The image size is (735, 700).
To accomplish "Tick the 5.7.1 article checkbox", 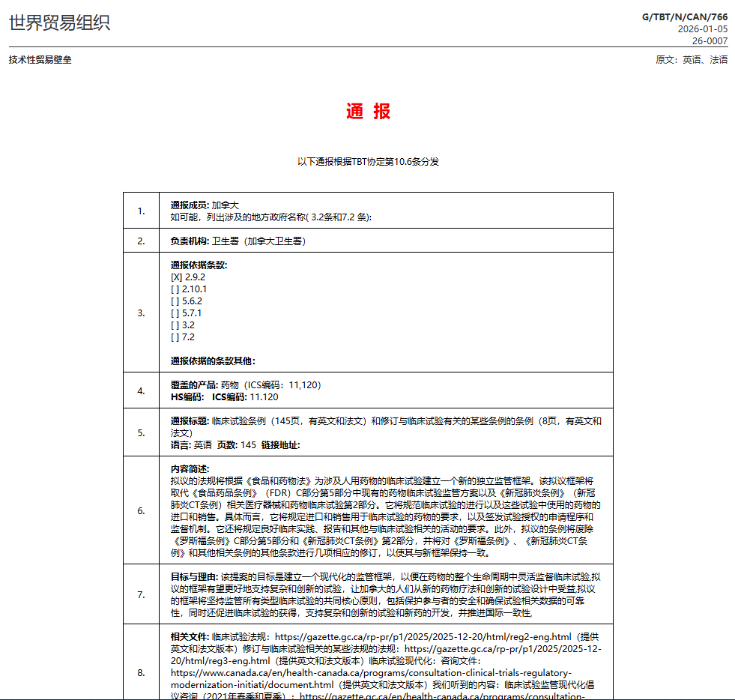I will pos(176,313).
